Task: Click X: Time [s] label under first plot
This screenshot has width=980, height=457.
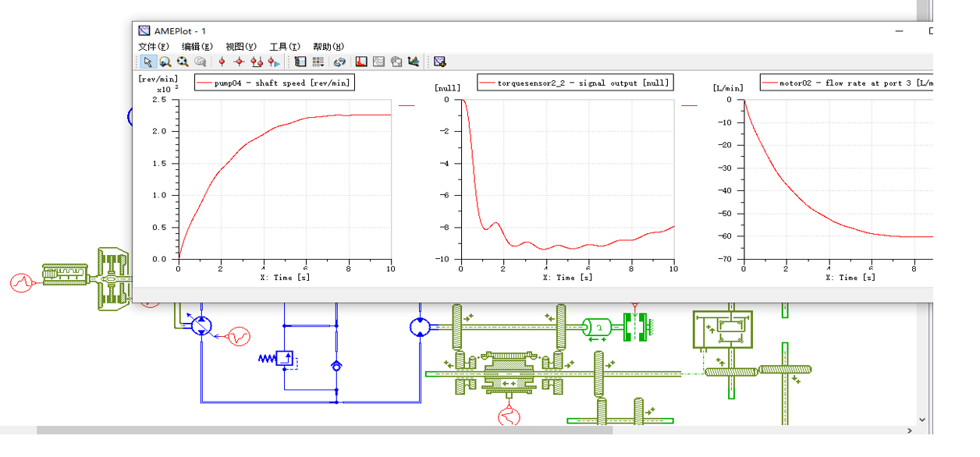Action: pyautogui.click(x=285, y=278)
